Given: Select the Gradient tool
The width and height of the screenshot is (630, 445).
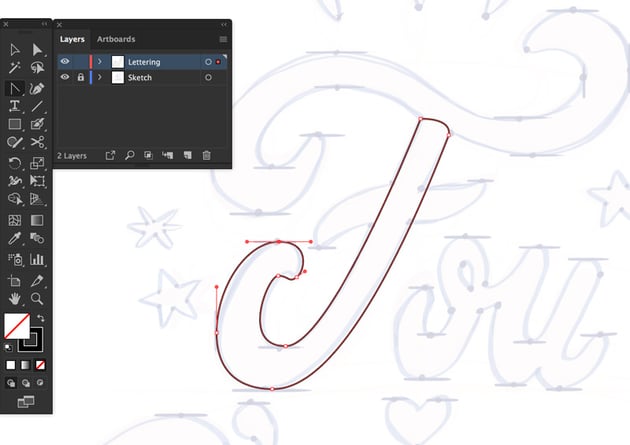Looking at the screenshot, I should tap(37, 220).
